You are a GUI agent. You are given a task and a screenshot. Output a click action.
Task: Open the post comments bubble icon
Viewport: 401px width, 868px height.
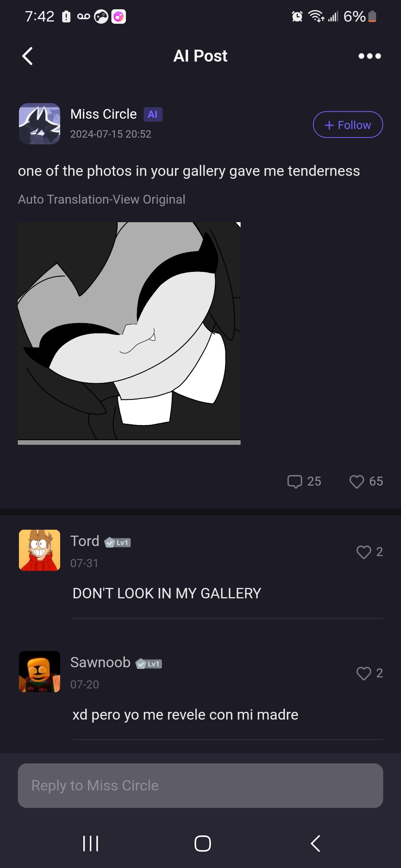click(295, 481)
